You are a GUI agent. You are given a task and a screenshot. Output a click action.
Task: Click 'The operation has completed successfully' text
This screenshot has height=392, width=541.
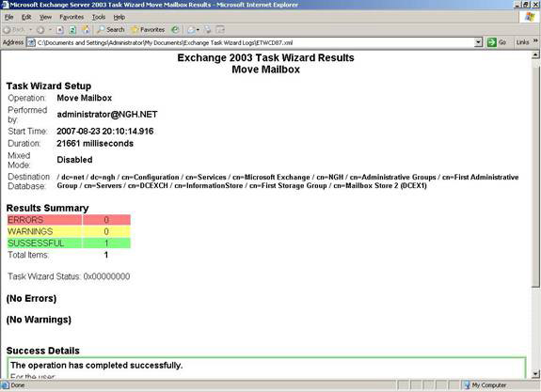click(96, 365)
